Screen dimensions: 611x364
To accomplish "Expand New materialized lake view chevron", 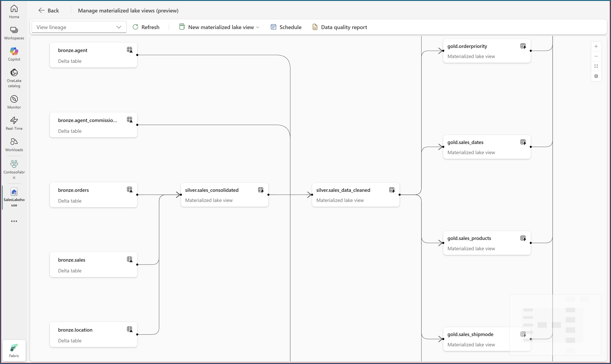I will [257, 27].
